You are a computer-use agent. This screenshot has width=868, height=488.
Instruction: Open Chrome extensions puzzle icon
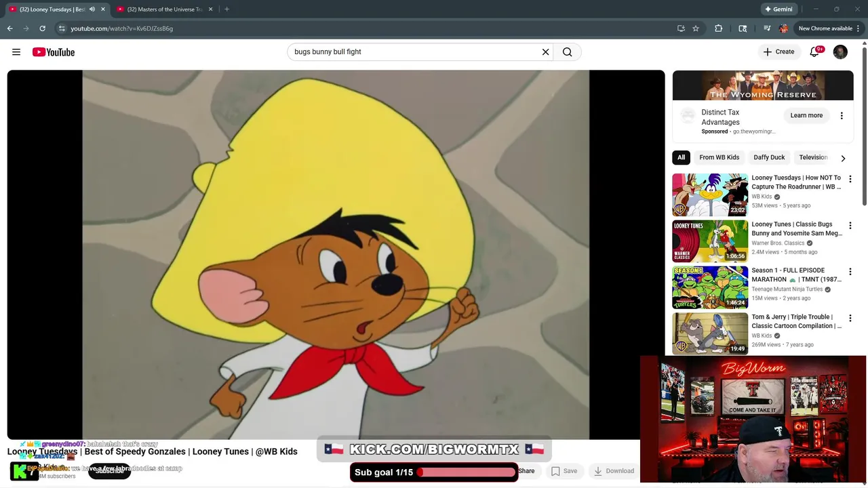[719, 28]
